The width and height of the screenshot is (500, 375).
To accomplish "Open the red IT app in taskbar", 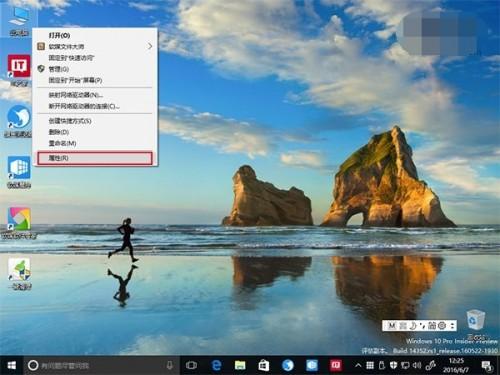I will (336, 366).
